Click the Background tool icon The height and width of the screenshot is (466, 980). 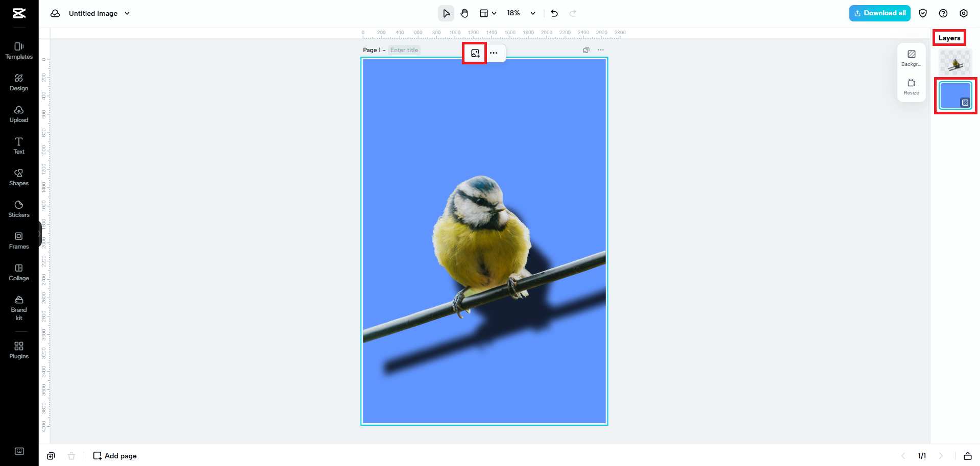[x=911, y=58]
